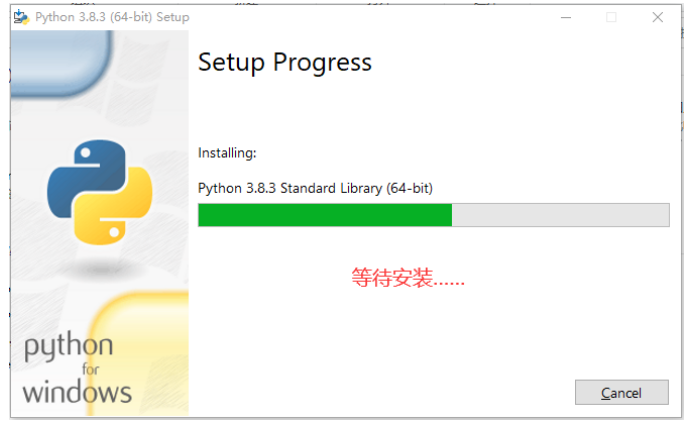
Task: Close the Python 3.8.3 Setup window
Action: (x=657, y=17)
